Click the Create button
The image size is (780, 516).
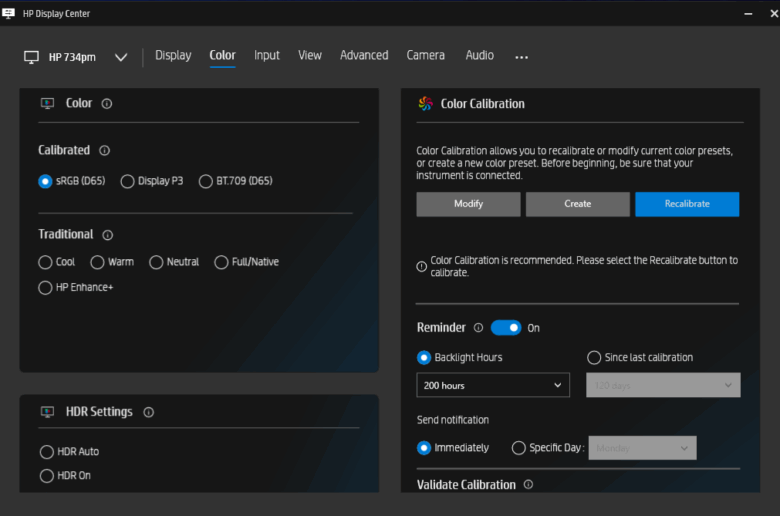(578, 204)
